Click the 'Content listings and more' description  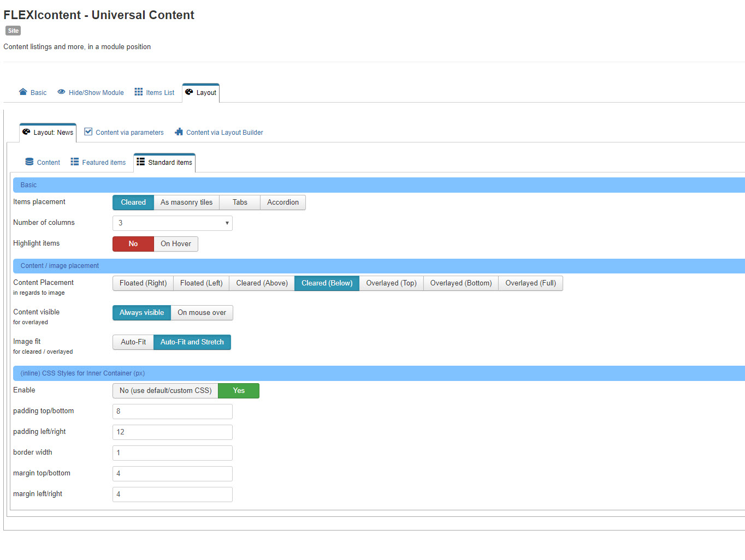(77, 47)
